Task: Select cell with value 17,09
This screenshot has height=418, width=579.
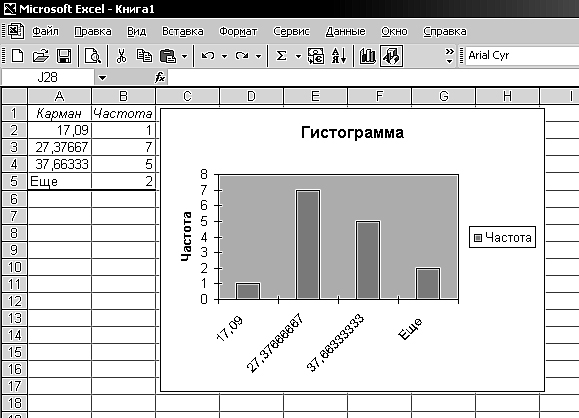Action: [x=59, y=130]
